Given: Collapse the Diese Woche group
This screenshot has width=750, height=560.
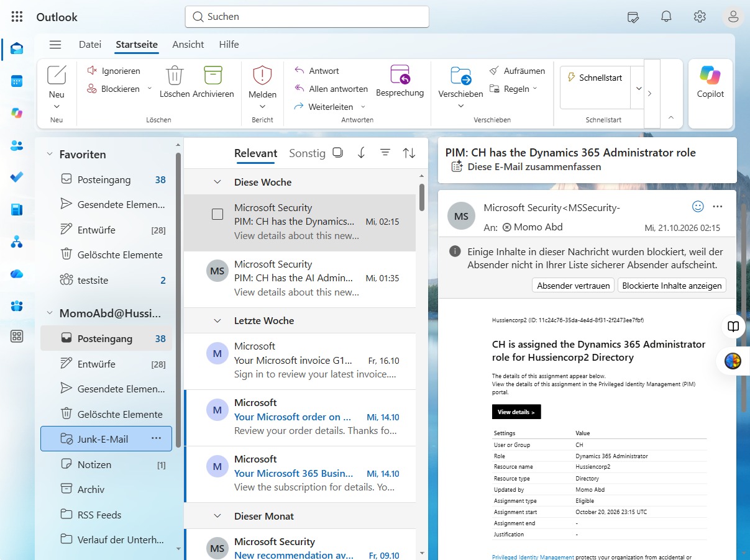Looking at the screenshot, I should tap(217, 182).
